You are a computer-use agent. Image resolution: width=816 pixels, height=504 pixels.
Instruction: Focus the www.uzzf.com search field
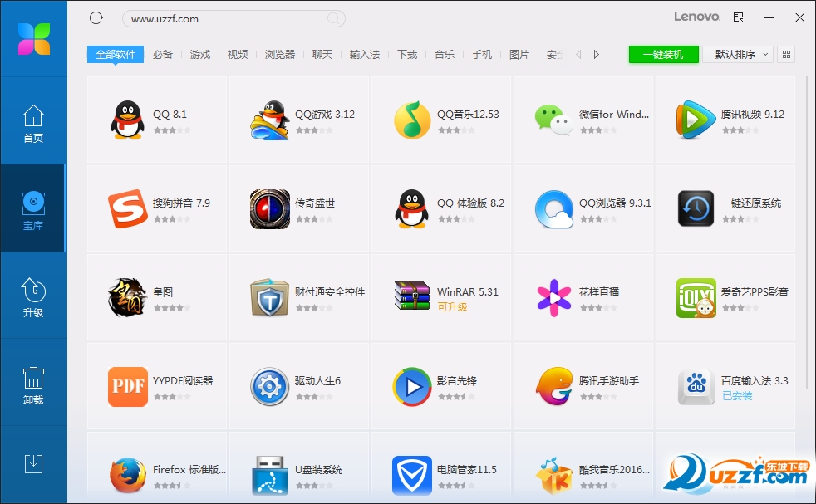tap(233, 19)
